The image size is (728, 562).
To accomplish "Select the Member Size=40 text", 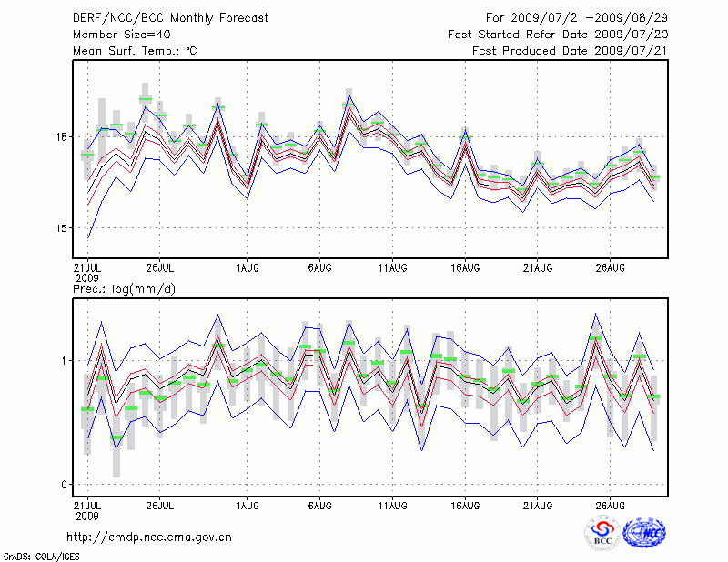I will point(116,35).
